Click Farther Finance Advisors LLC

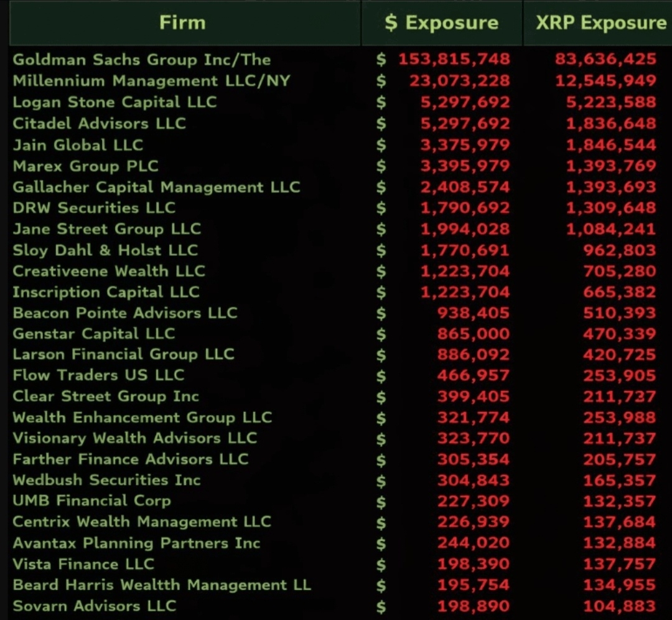[x=130, y=459]
